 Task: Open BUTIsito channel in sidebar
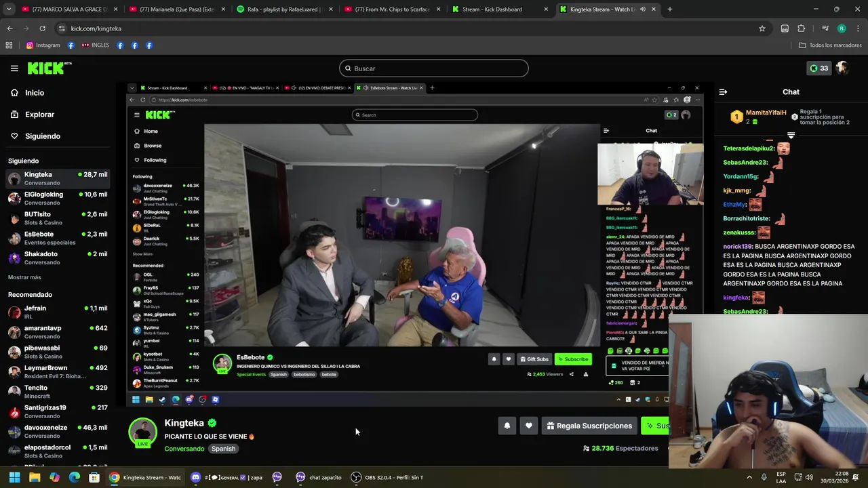click(x=58, y=218)
